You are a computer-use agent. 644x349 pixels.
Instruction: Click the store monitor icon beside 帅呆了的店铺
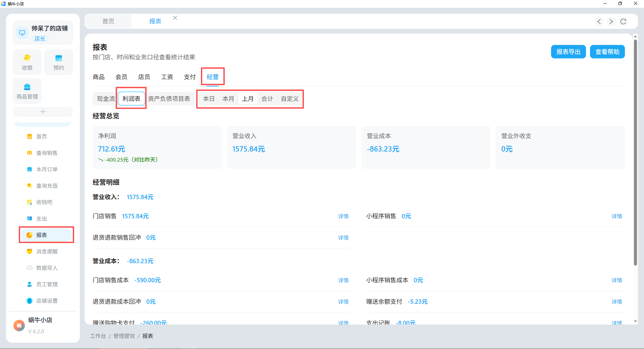(x=22, y=33)
